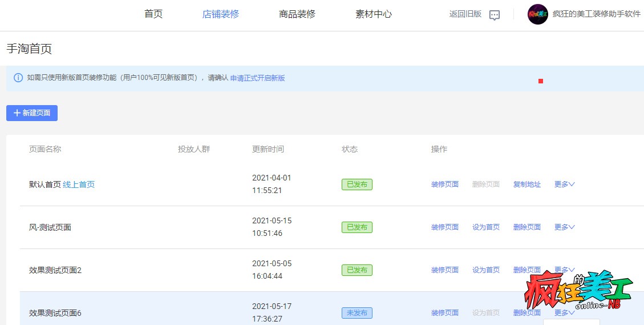The image size is (644, 325).
Task: Click 未发布 status badge of 效果测试页面6
Action: point(357,313)
